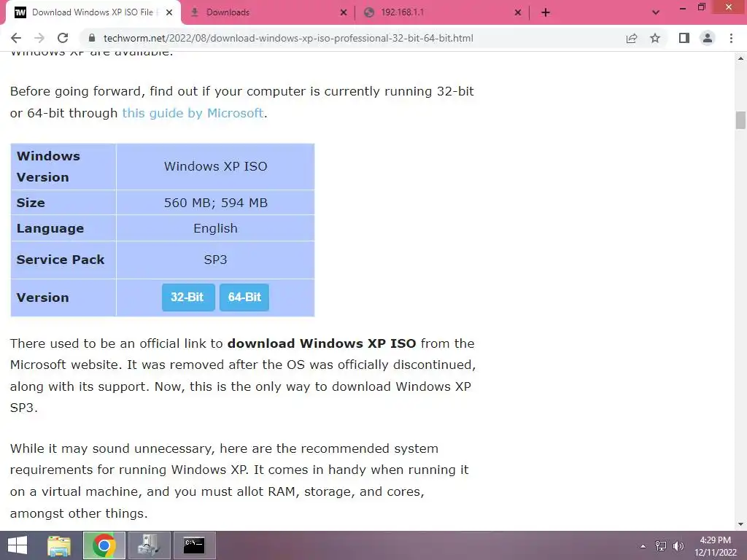Open the Command Prompt taskbar window
The image size is (747, 560).
[x=194, y=545]
